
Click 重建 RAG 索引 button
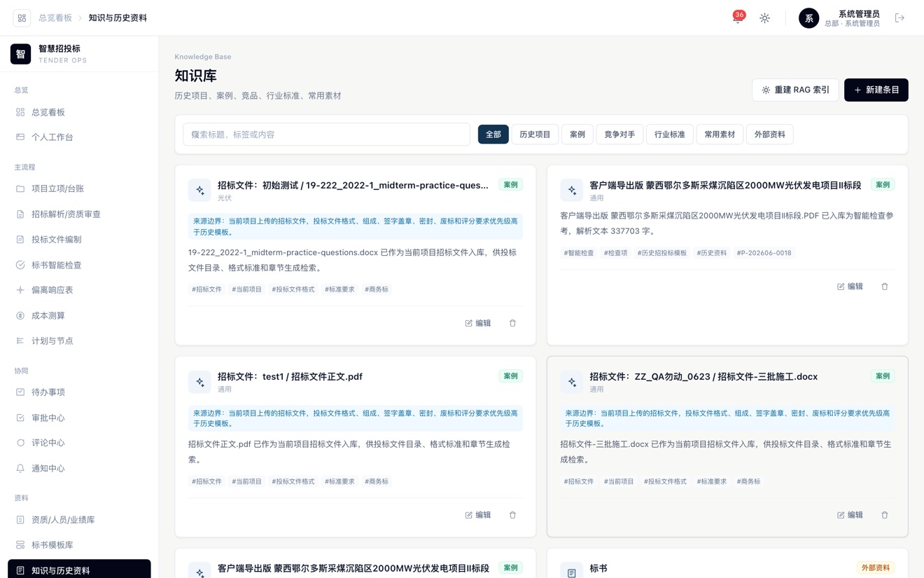coord(795,90)
